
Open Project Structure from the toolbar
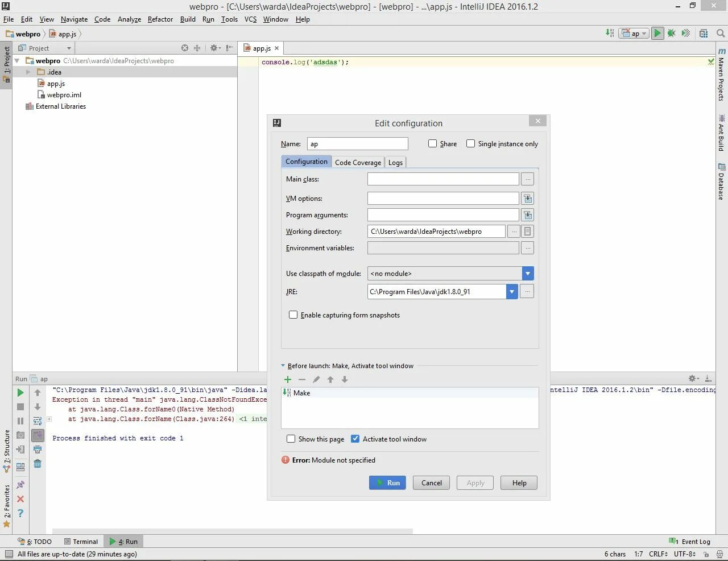point(704,34)
